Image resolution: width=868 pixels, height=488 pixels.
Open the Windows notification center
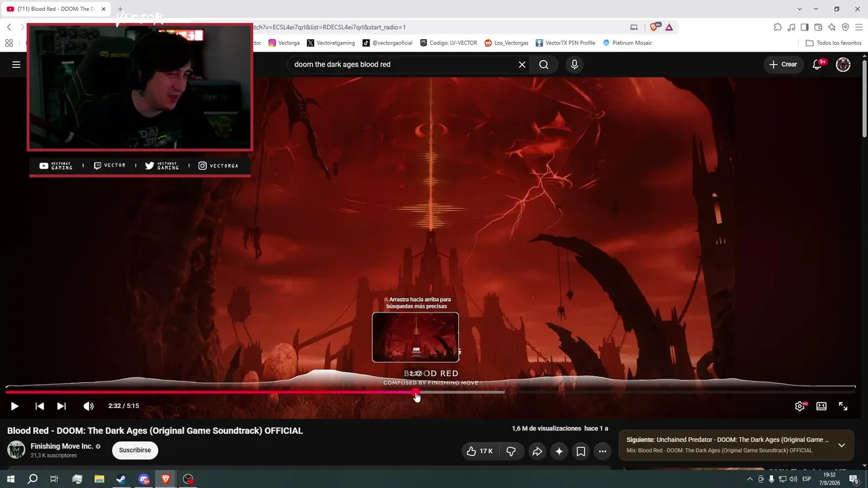(854, 479)
